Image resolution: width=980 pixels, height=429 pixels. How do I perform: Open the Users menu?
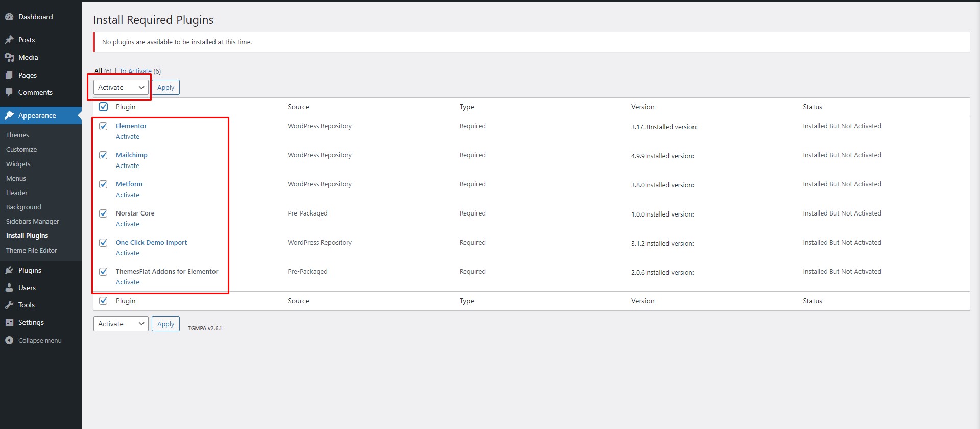click(41, 288)
